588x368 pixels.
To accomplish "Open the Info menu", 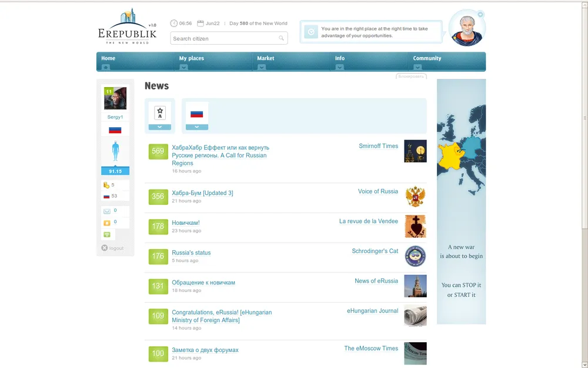I will coord(340,58).
